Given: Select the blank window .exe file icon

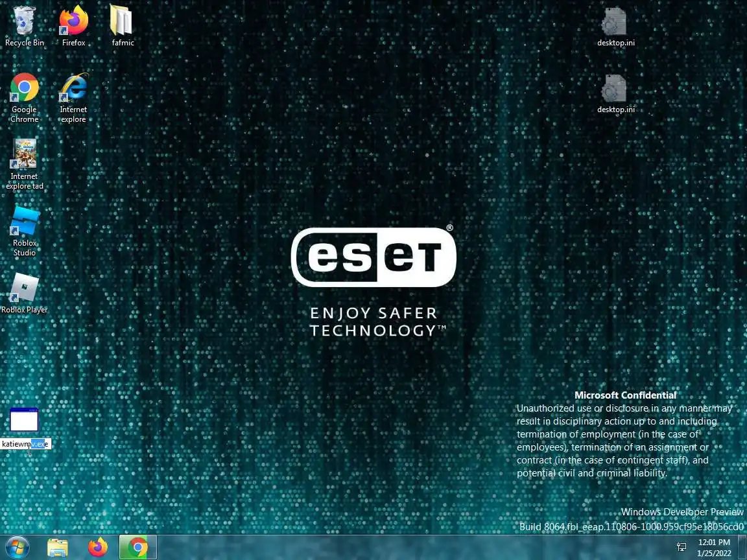Looking at the screenshot, I should coord(24,419).
